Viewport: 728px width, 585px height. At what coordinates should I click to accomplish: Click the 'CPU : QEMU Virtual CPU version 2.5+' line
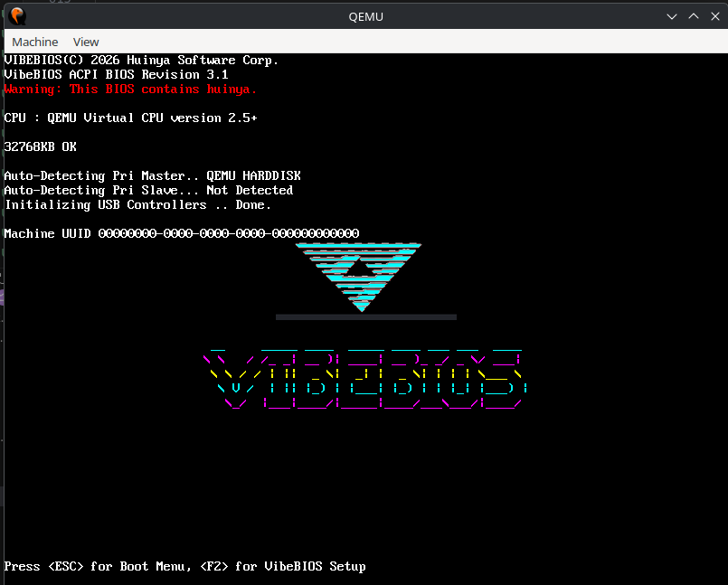tap(130, 118)
